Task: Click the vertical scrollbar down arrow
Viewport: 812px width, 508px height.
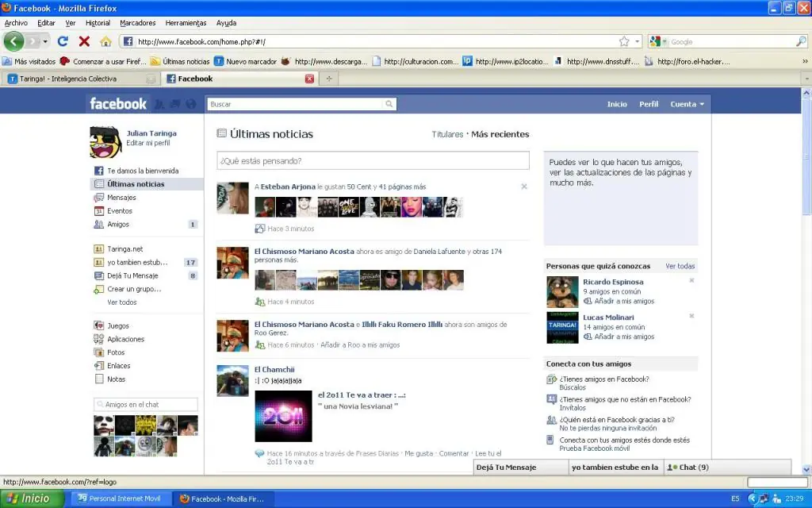Action: point(806,470)
